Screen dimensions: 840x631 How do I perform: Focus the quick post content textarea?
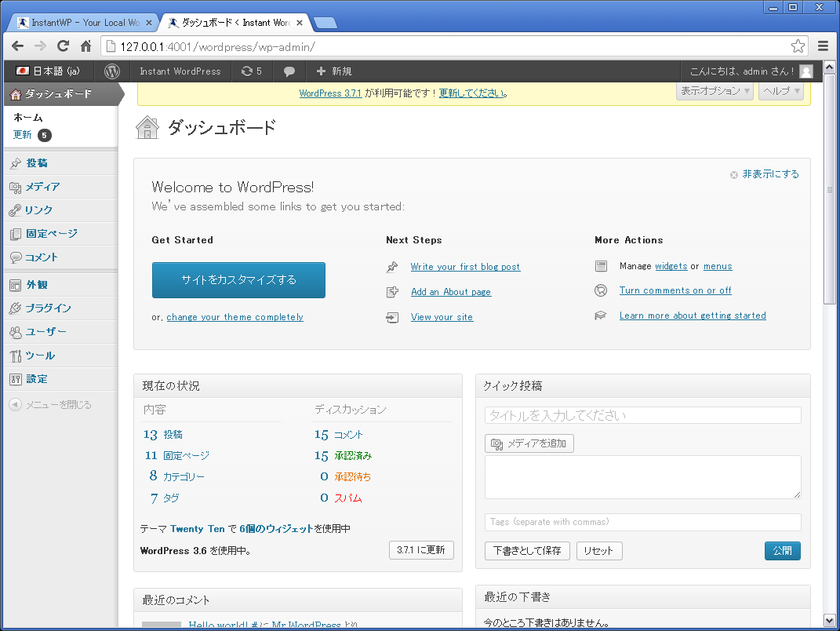[x=643, y=477]
